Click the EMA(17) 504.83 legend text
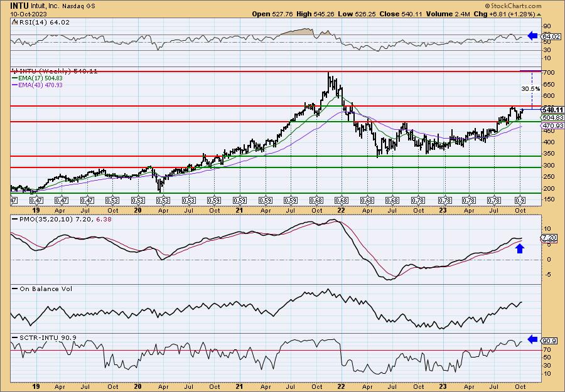Screen dimensions: 565x392 [41, 78]
